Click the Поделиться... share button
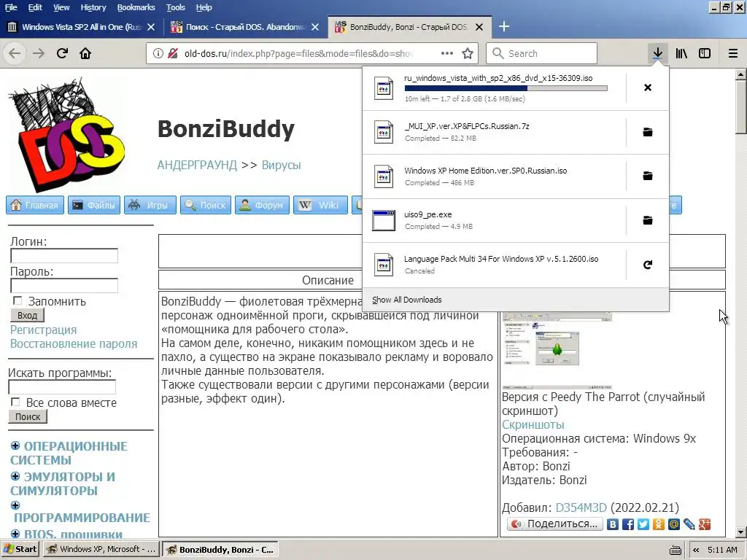Screen dimensions: 747x560 click(555, 524)
